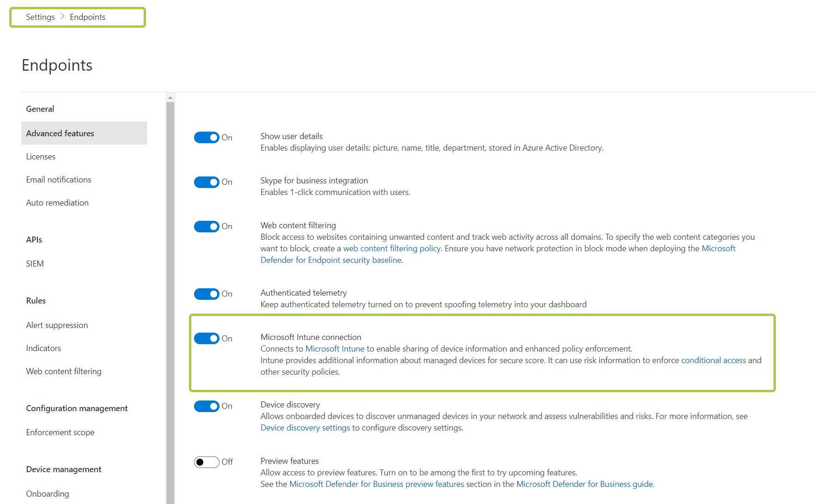This screenshot has width=816, height=504.
Task: Enable Preview features toggle
Action: click(x=207, y=462)
